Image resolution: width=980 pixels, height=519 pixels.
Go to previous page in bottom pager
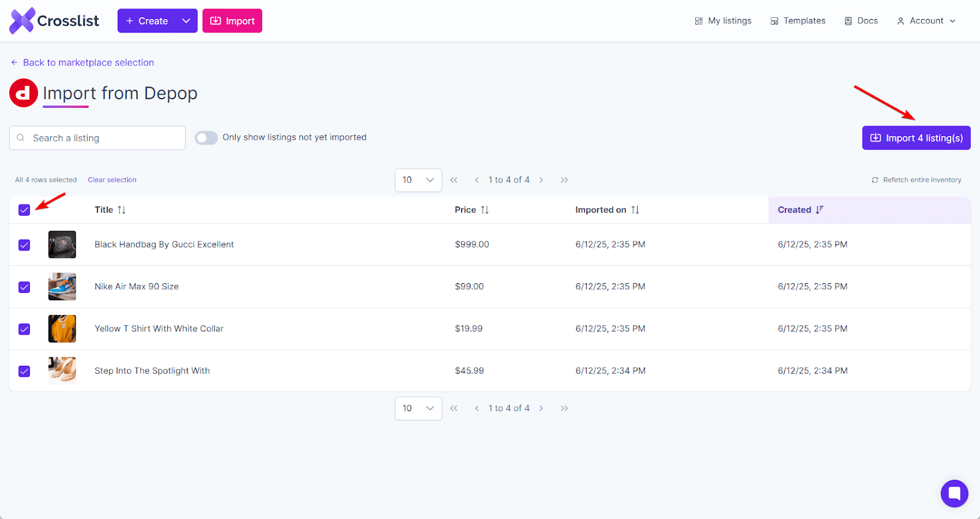pos(477,408)
